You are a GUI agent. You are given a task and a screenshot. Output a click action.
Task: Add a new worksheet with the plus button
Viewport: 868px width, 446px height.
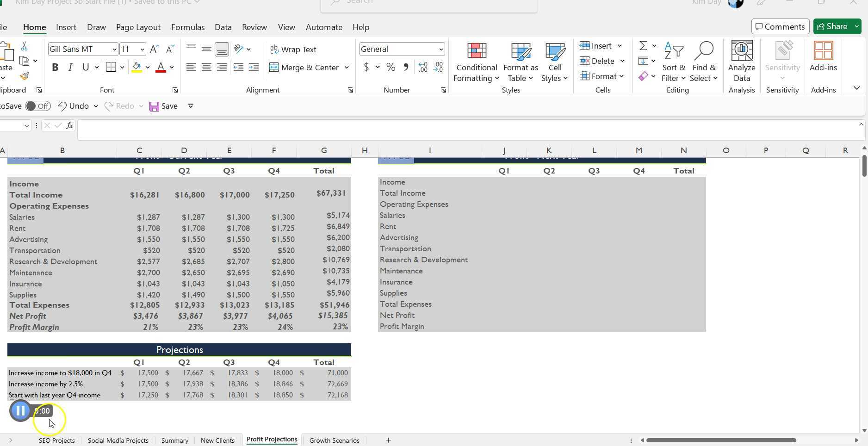[388, 440]
